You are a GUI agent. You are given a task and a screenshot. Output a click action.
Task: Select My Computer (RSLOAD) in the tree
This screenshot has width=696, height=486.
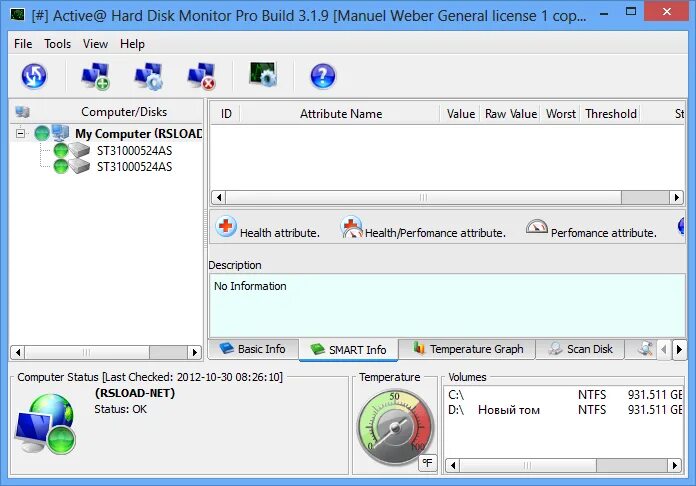click(x=138, y=134)
